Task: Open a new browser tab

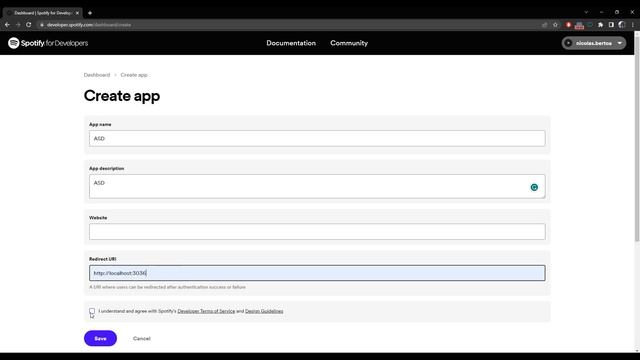Action: [90, 13]
